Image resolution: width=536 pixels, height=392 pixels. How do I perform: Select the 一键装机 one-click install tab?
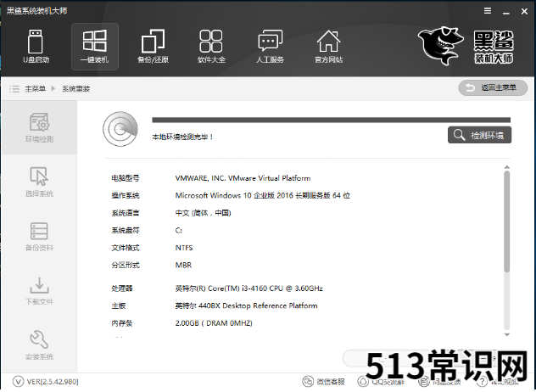click(95, 47)
